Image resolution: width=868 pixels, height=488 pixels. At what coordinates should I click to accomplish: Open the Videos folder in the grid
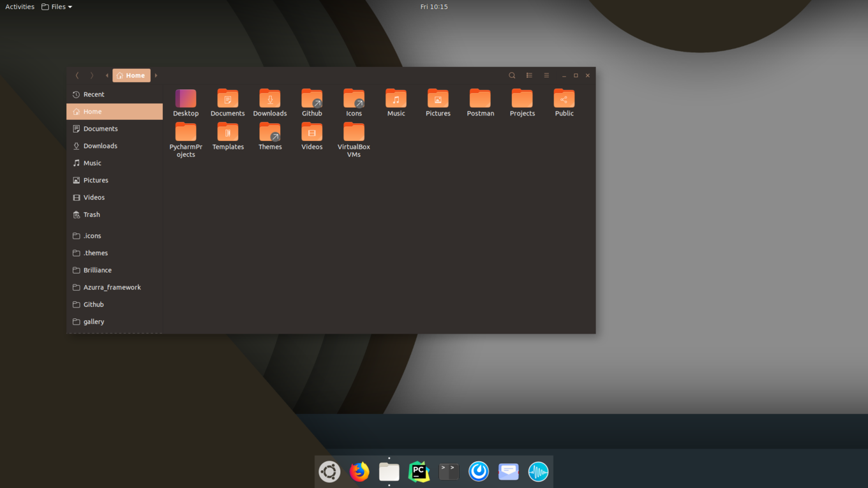tap(312, 132)
